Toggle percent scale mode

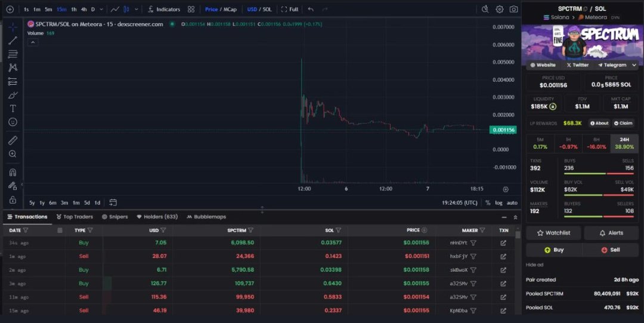[488, 203]
